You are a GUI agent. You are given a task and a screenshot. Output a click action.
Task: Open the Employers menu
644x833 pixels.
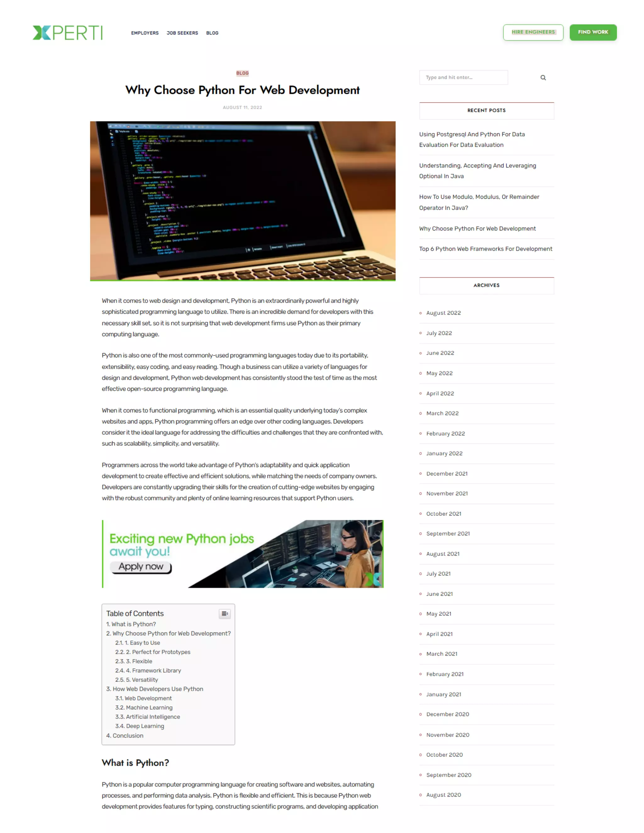click(x=145, y=33)
